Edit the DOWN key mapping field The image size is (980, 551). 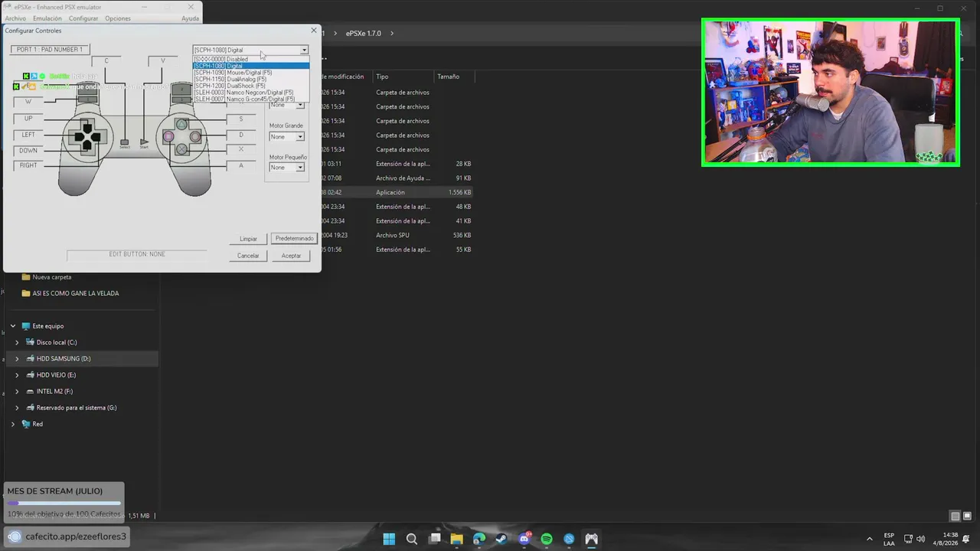28,151
